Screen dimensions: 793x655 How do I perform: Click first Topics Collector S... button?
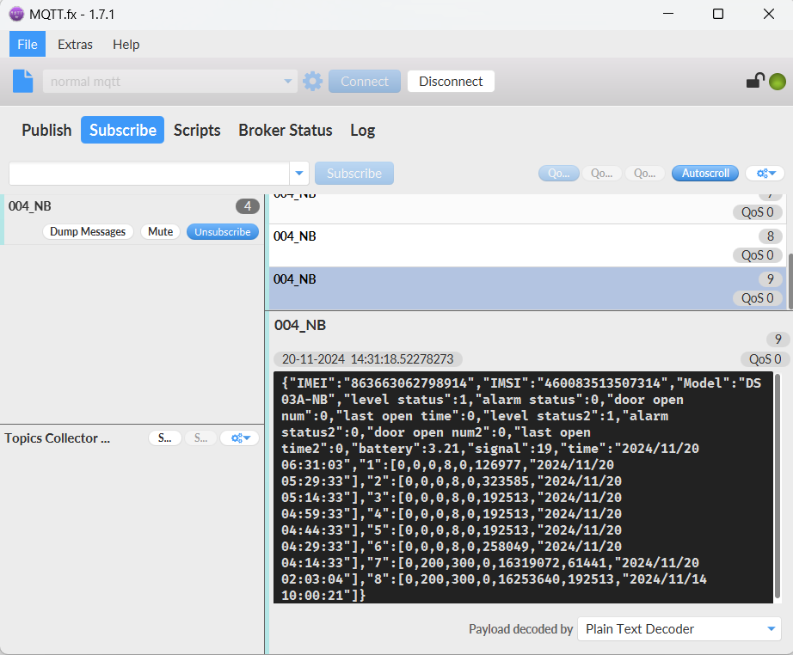click(165, 438)
